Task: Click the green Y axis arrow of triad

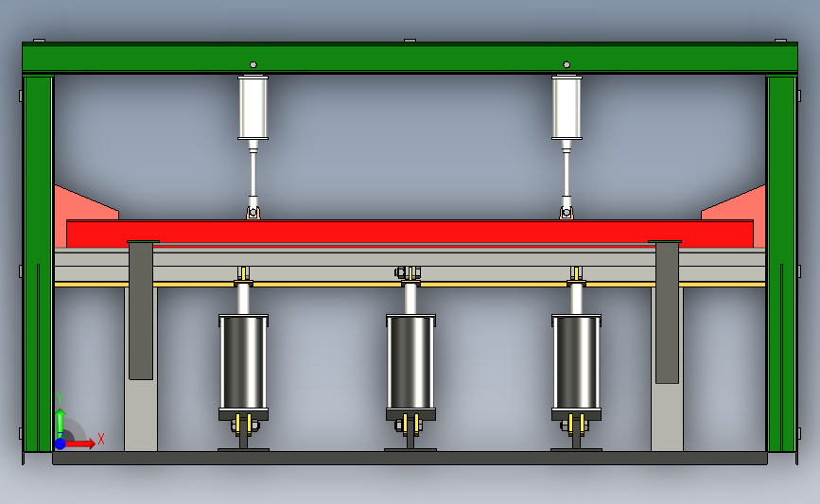Action: tap(61, 422)
